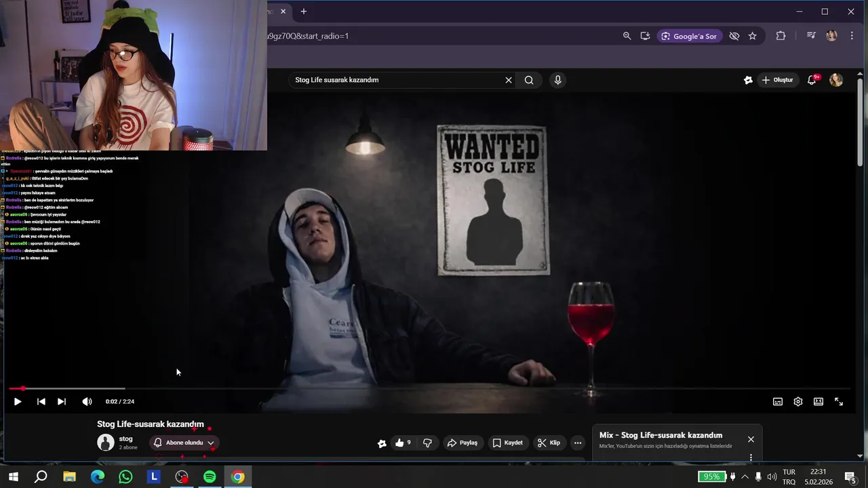The width and height of the screenshot is (868, 488).
Task: Clear the YouTube search box
Action: pyautogui.click(x=509, y=80)
